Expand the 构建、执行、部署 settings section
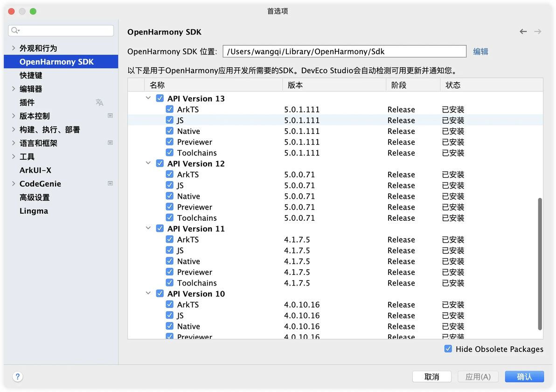Screen dimensions: 556x392 coord(14,129)
